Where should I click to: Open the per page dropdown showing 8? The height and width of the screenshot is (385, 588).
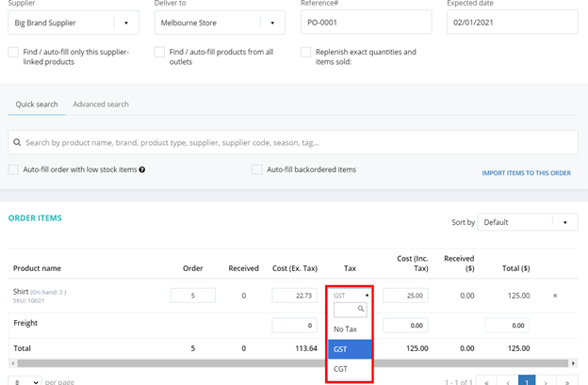24,381
